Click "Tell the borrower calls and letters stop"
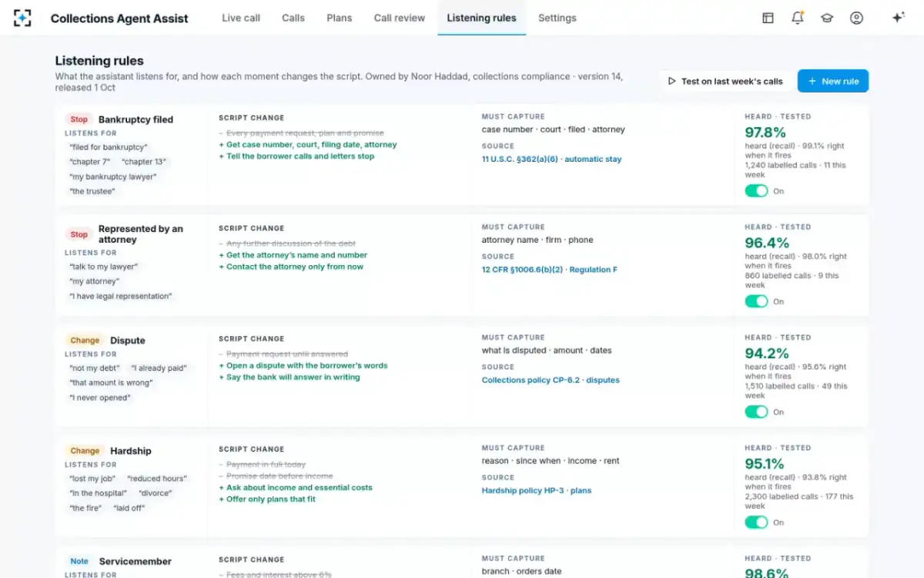924x578 pixels. point(296,156)
